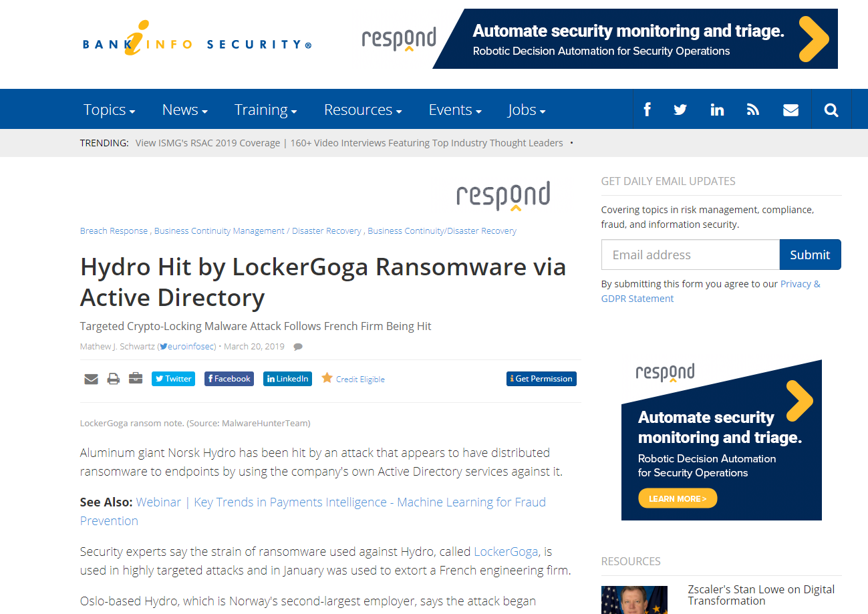Print the article with the printer icon

pos(114,379)
